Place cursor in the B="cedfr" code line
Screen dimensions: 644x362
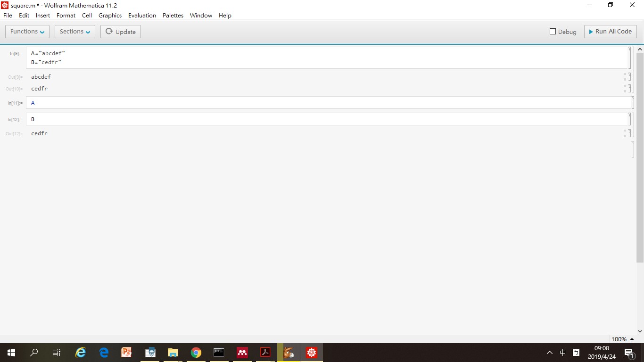point(46,62)
